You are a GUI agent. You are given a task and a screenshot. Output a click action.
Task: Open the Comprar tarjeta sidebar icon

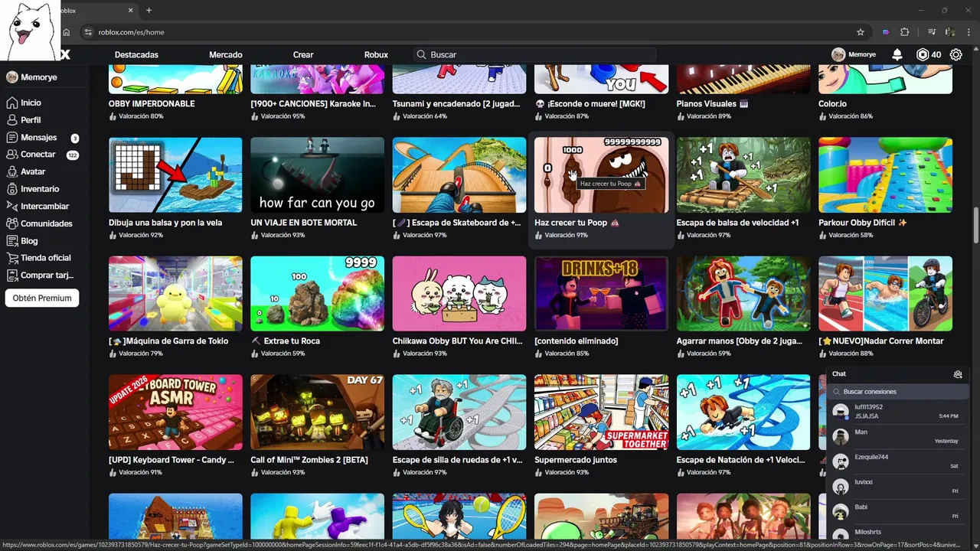[11, 275]
